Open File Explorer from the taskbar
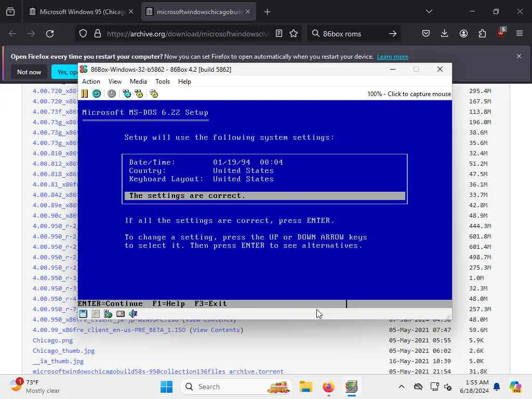Screen dimensions: 532x399 (305, 387)
